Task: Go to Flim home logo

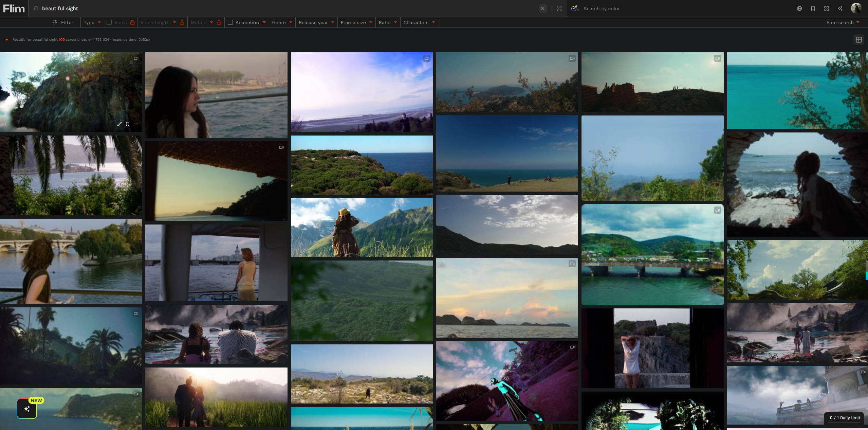Action: pos(14,8)
